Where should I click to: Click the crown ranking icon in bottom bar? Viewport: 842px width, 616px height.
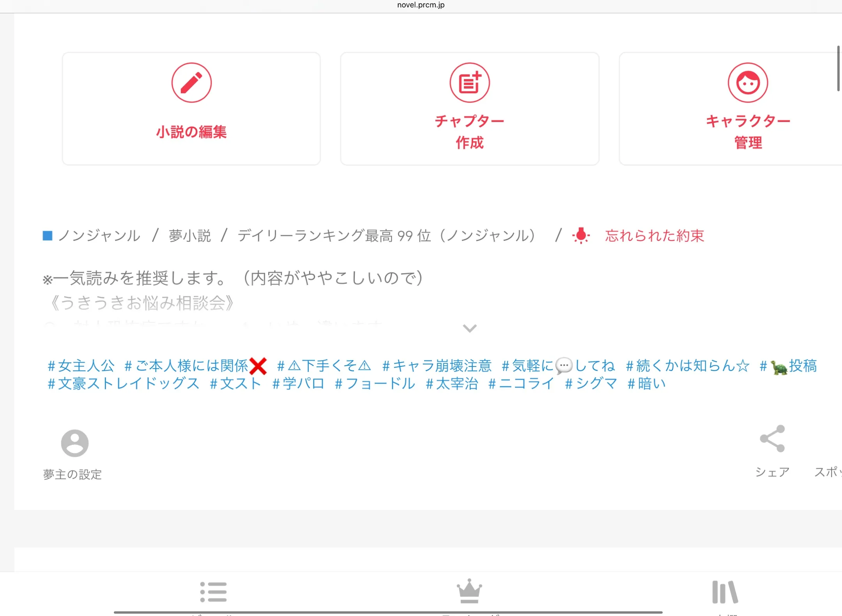pyautogui.click(x=469, y=591)
